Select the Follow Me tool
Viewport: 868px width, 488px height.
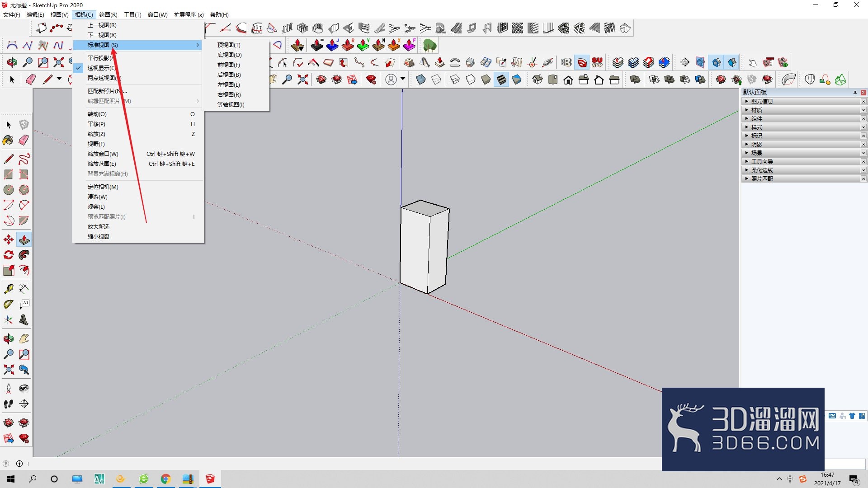pos(24,255)
